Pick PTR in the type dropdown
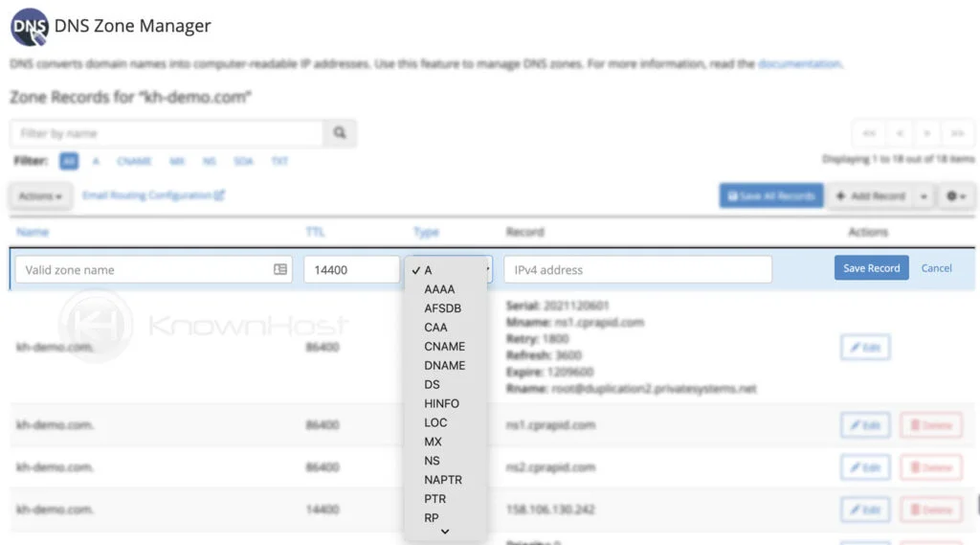980x545 pixels. (434, 499)
